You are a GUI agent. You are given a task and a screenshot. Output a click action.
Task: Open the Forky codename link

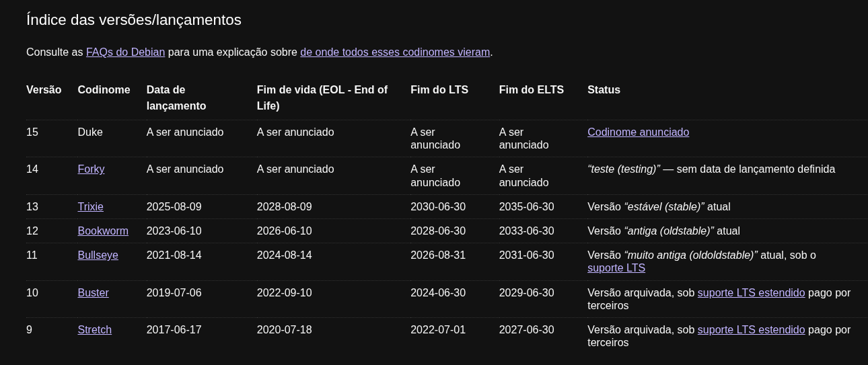(x=91, y=169)
